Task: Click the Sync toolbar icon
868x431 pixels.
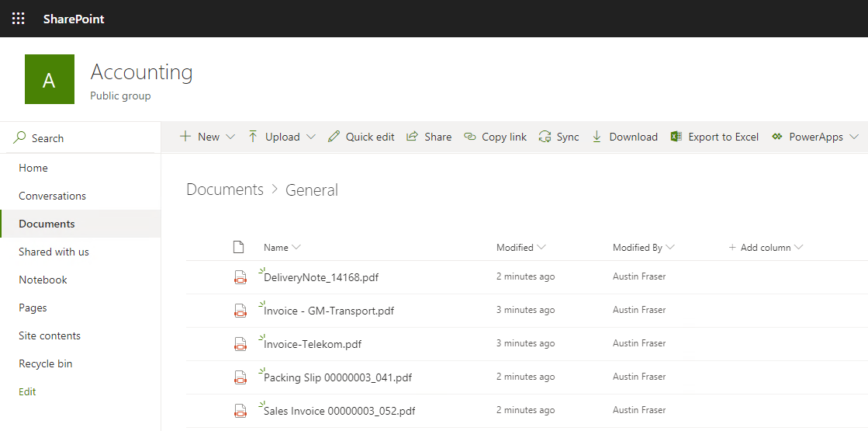Action: [x=545, y=137]
